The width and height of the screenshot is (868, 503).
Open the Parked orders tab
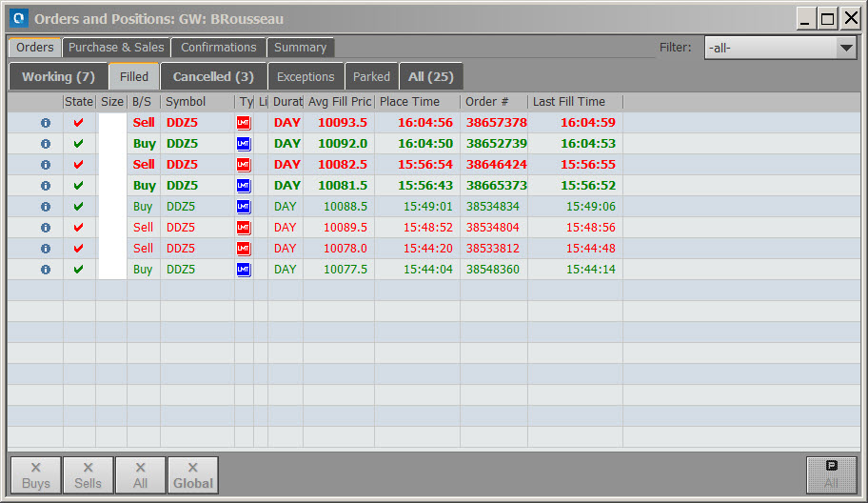point(371,76)
